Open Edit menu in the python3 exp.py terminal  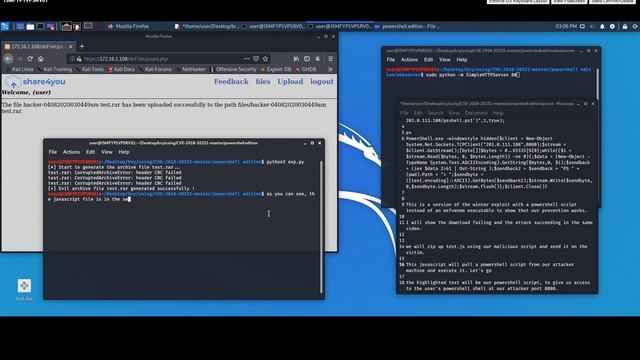90,152
